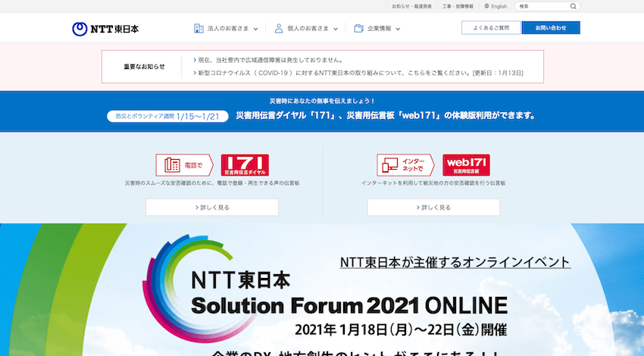This screenshot has height=356, width=644.
Task: Click the お問い合わせ button
Action: 551,28
